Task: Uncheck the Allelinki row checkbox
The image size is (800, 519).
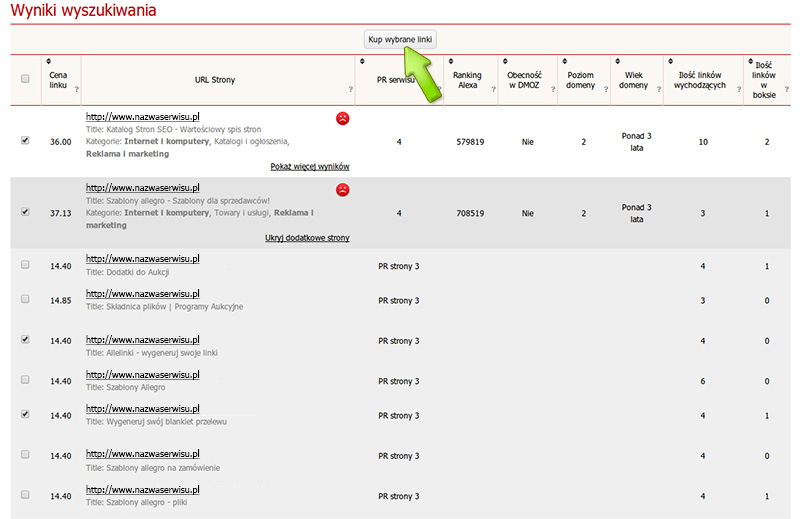Action: click(25, 340)
